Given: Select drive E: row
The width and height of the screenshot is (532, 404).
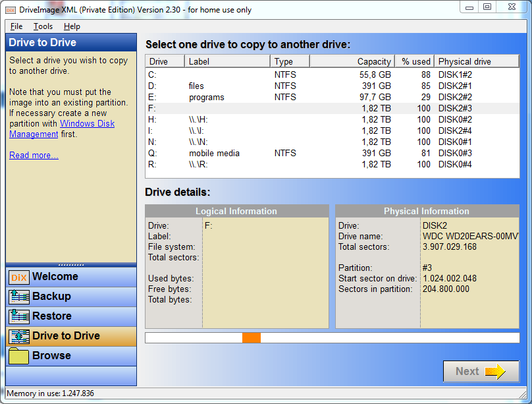Looking at the screenshot, I should click(332, 97).
